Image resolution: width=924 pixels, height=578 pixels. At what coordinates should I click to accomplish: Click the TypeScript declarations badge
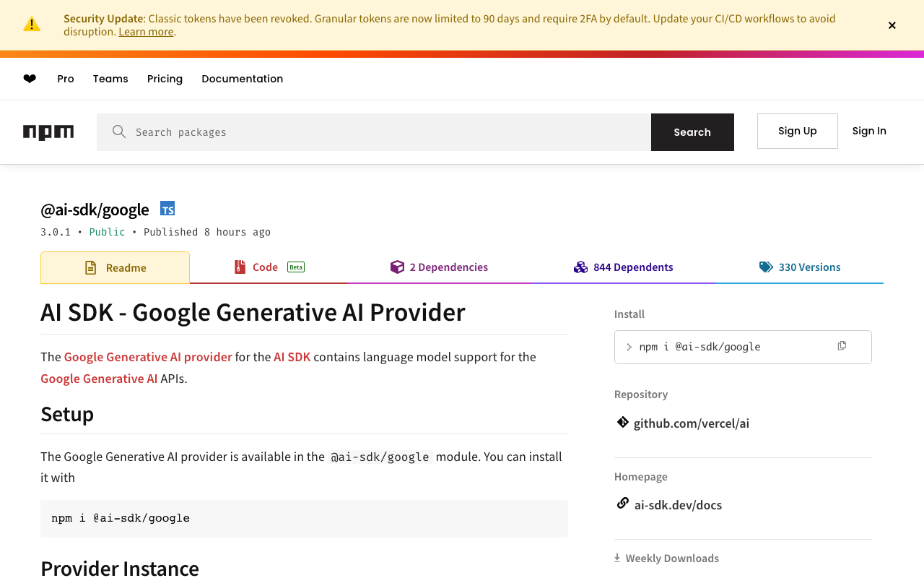pyautogui.click(x=167, y=210)
